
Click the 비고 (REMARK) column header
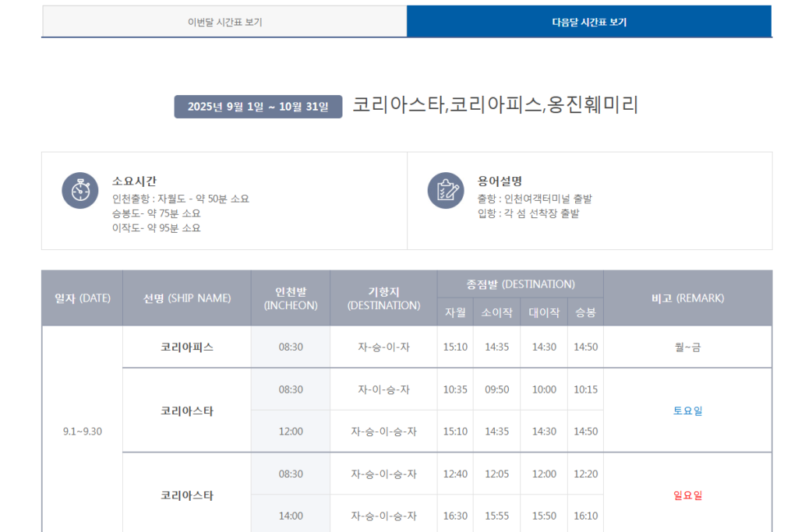pyautogui.click(x=687, y=298)
